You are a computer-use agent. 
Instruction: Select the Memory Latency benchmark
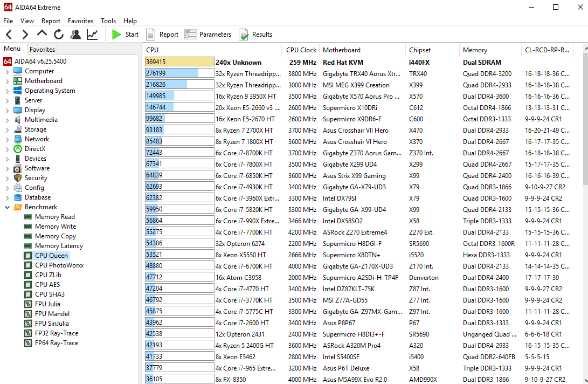(59, 246)
